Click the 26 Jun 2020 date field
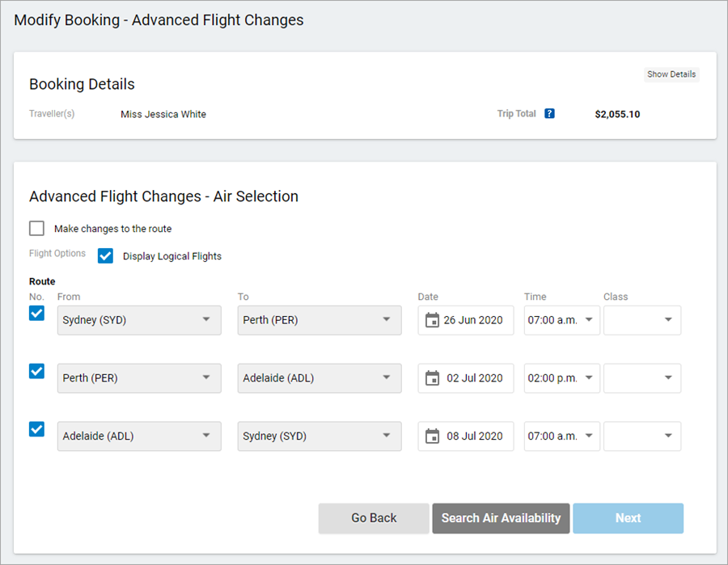This screenshot has width=728, height=565. coord(466,320)
